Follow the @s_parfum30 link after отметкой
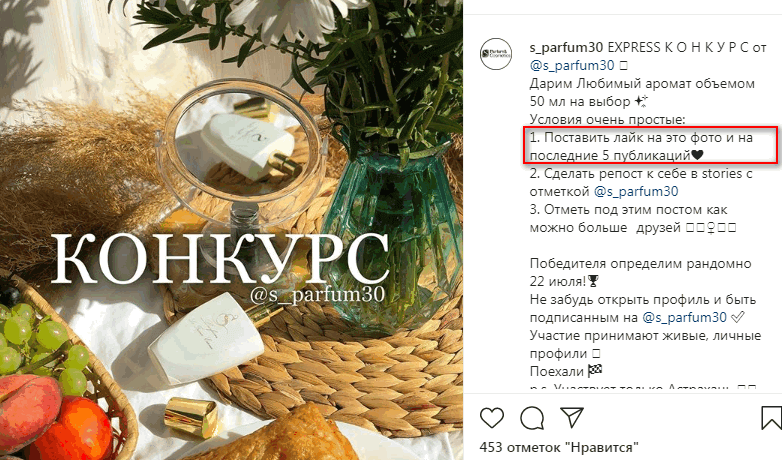 coord(636,192)
